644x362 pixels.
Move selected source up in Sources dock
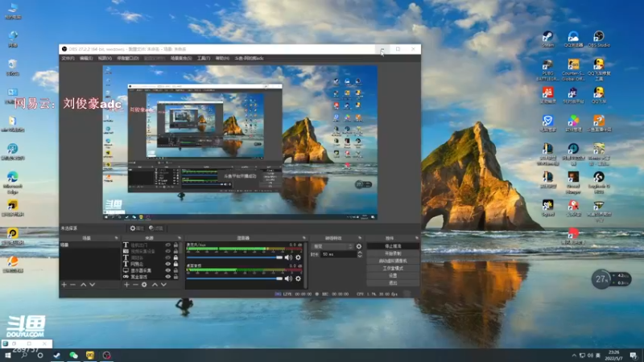coord(155,285)
